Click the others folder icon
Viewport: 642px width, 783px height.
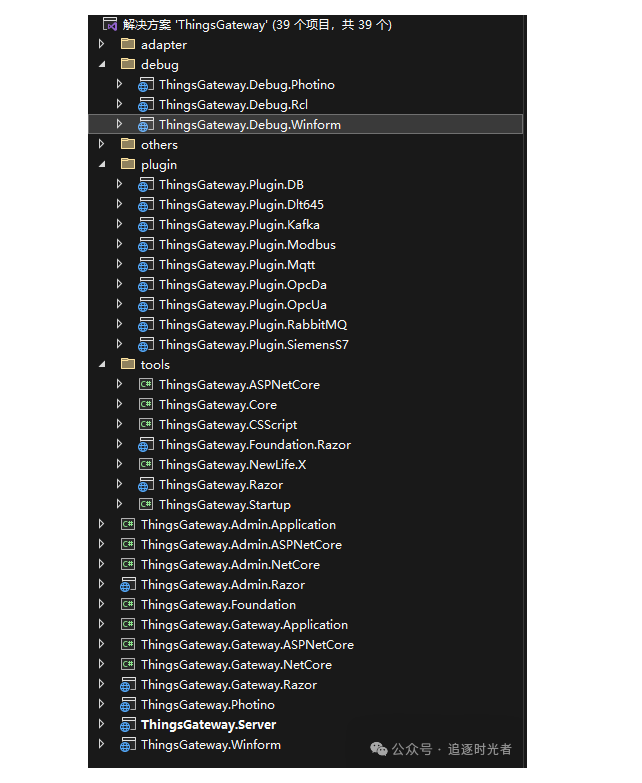pos(128,144)
